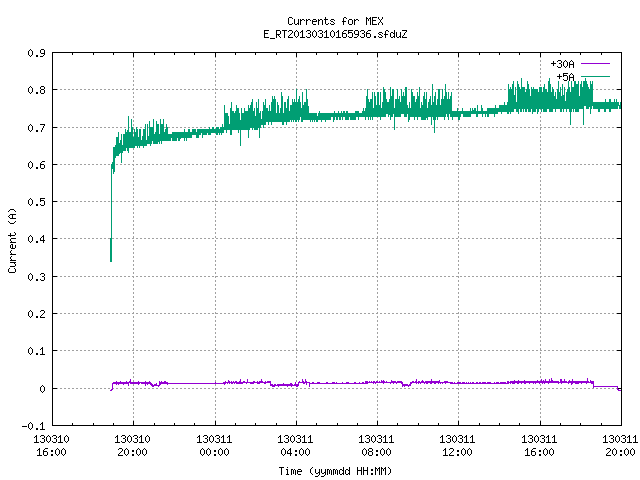Click the purple +30A legend line sample
Image resolution: width=640 pixels, height=480 pixels.
tap(595, 64)
